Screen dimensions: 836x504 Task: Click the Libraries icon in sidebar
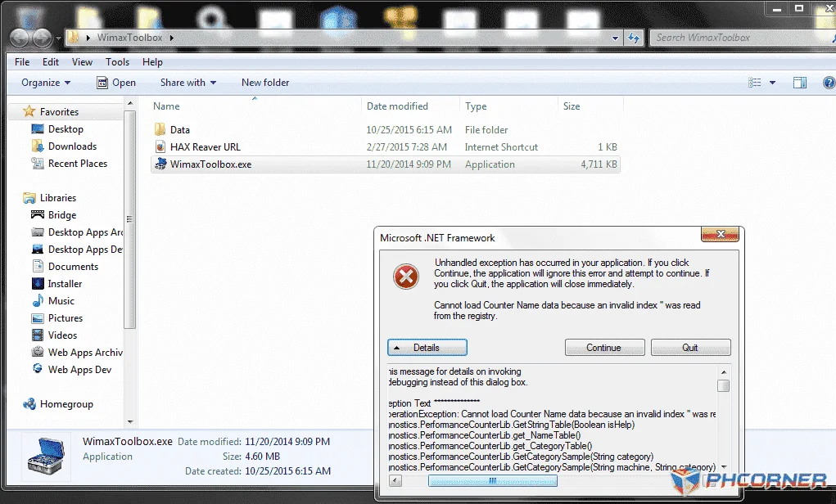pos(29,198)
